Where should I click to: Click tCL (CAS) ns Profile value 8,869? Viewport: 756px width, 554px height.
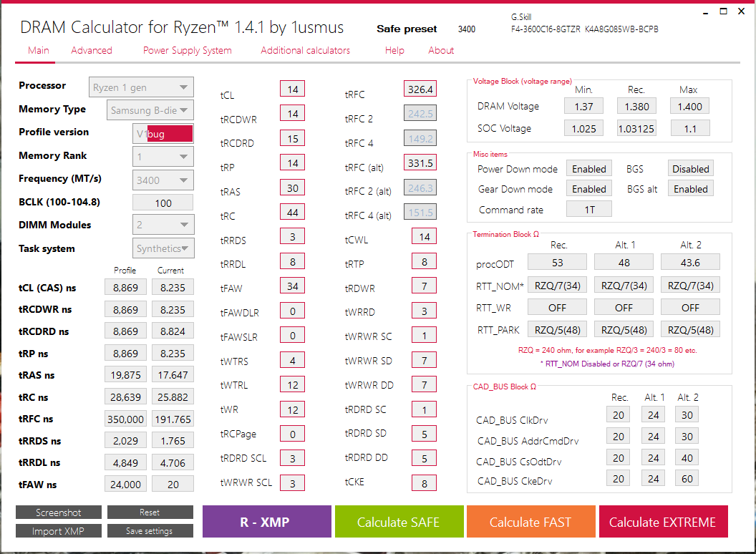125,287
